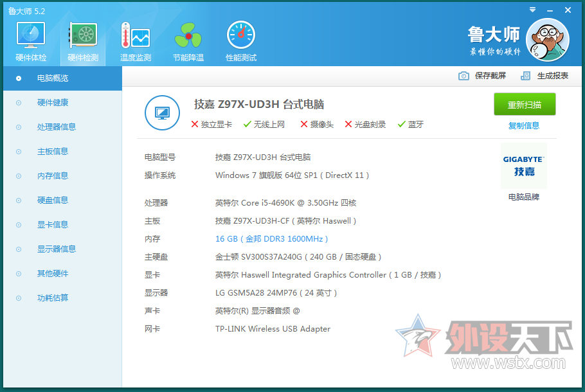The height and width of the screenshot is (392, 585).
Task: Click the 光盘刻录 red cross status
Action: [x=365, y=125]
